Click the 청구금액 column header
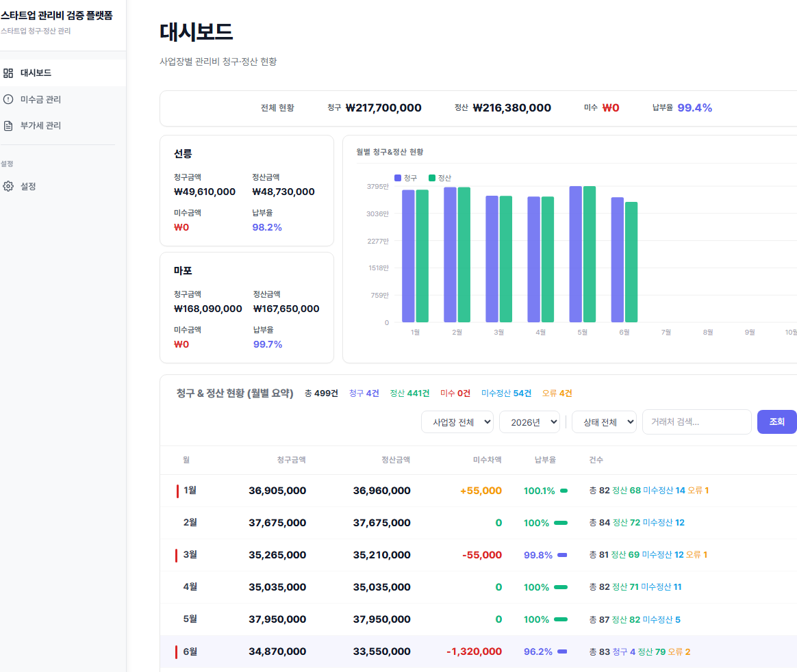This screenshot has width=797, height=672. tap(291, 460)
